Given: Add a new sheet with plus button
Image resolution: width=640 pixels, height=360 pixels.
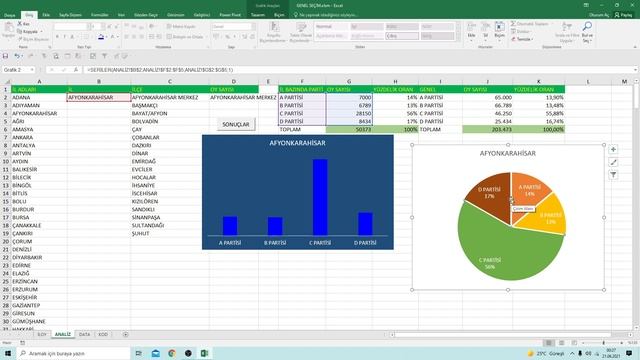Looking at the screenshot, I should point(125,335).
